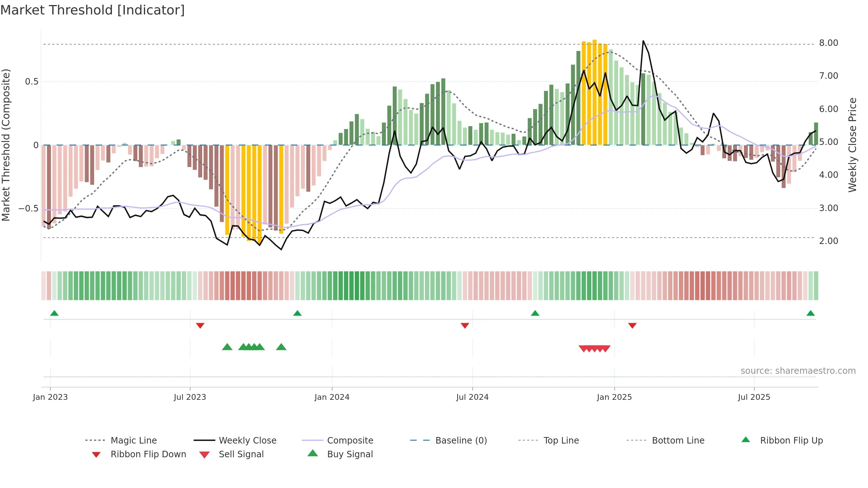Toggle the Ribbon Flip Up legend entry
868x488 pixels.
[x=782, y=440]
